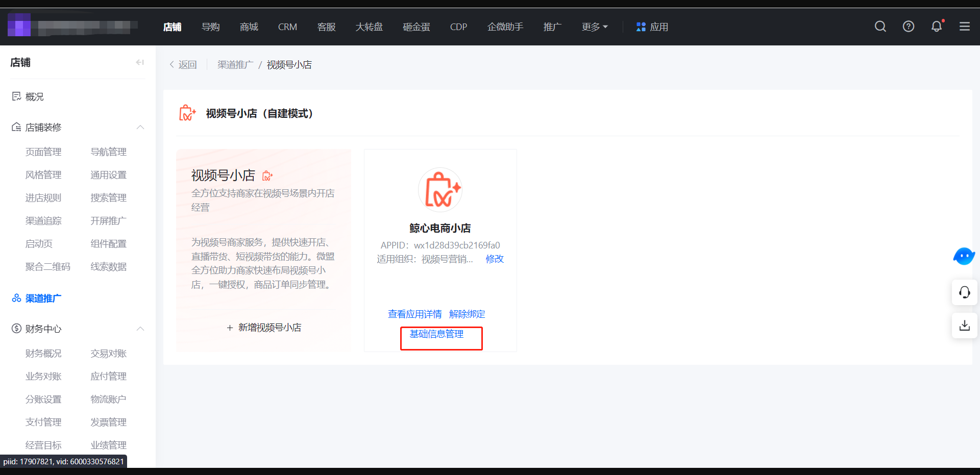
Task: Open the headset customer service icon
Action: click(965, 292)
